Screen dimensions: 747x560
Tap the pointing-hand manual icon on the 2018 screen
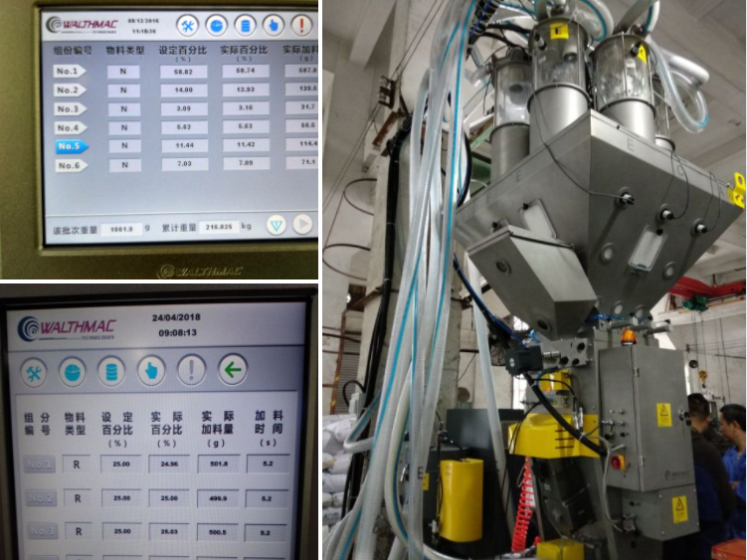[151, 370]
